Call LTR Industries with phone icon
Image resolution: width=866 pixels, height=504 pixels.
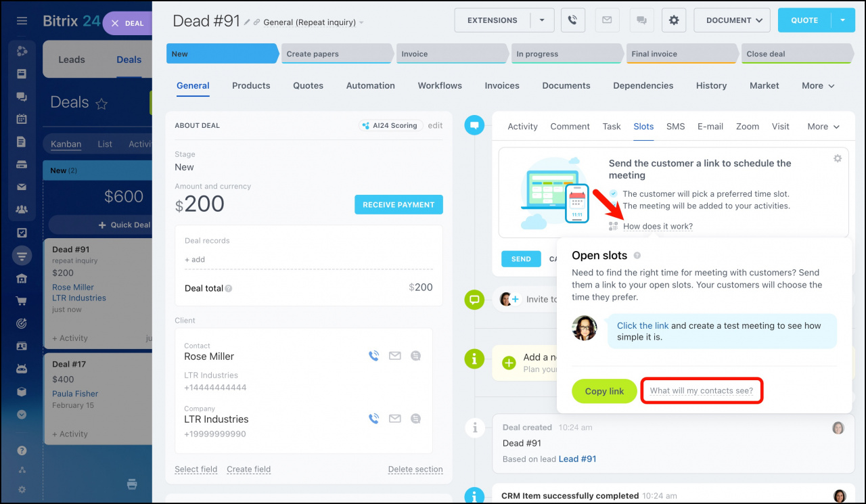[373, 419]
